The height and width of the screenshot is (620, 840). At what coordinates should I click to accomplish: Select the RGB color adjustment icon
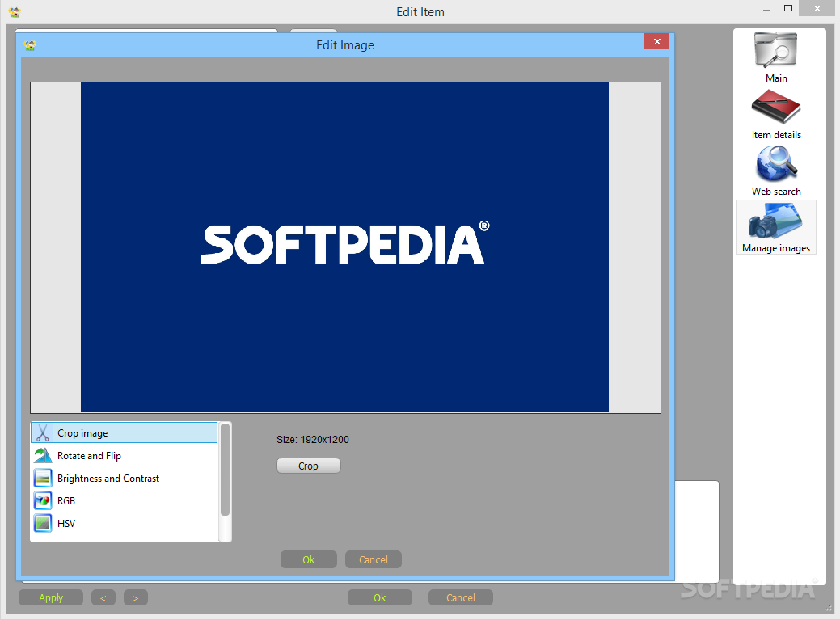pos(43,500)
